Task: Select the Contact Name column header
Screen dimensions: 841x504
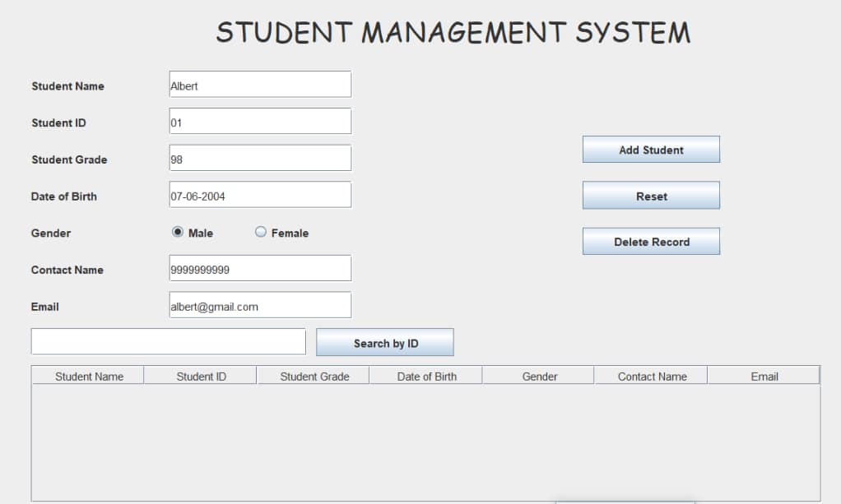Action: [652, 377]
